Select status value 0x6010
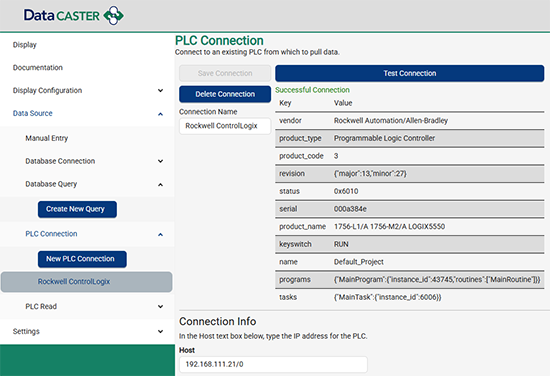Viewport: 550px width, 376px height. 346,192
